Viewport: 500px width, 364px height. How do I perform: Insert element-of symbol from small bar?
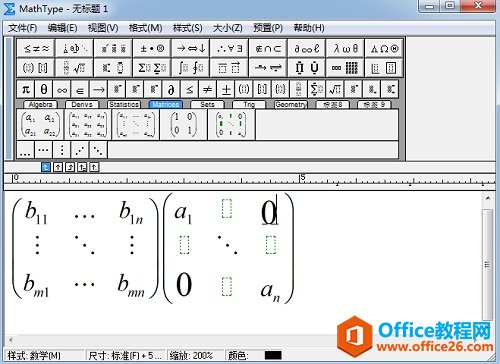tap(80, 89)
